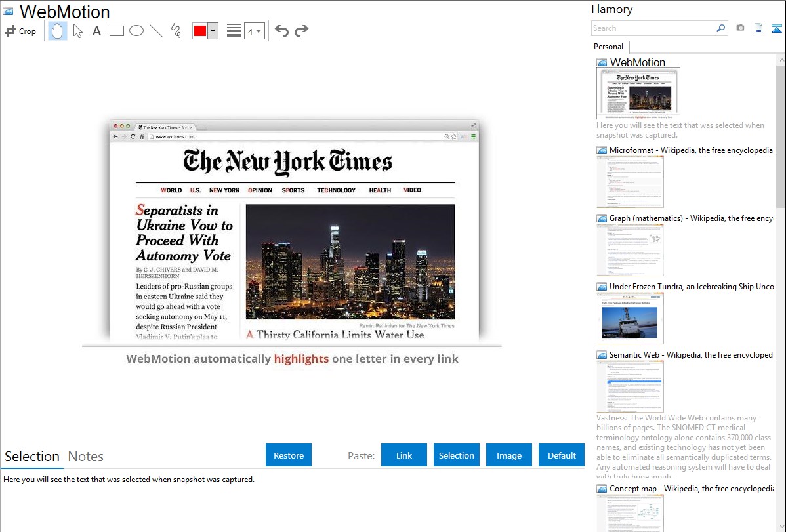Undo the last annotation
786x532 pixels.
click(281, 31)
